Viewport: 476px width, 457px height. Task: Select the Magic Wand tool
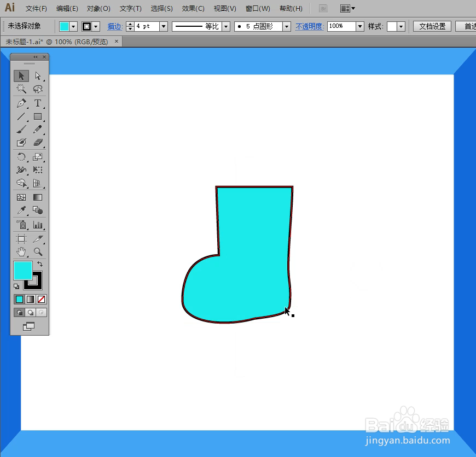click(x=21, y=89)
